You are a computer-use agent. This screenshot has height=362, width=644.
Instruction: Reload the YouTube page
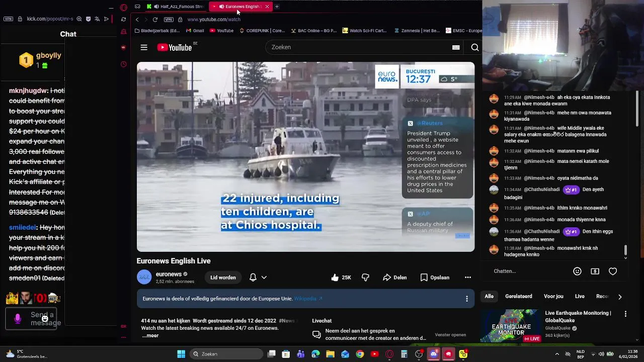[x=155, y=20]
